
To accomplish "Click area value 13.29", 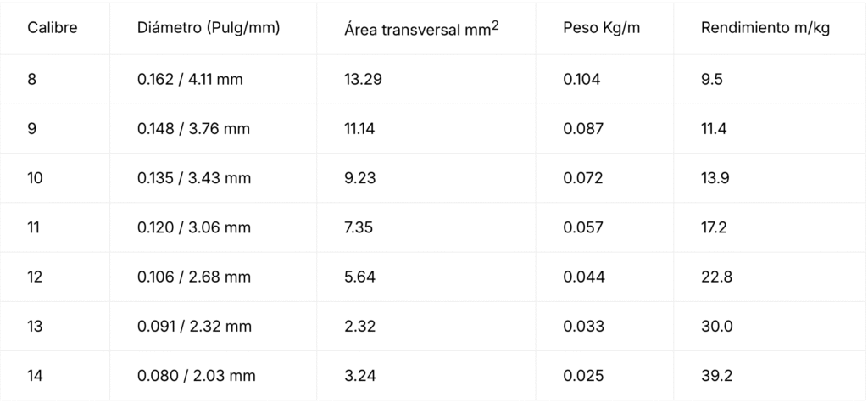I will pyautogui.click(x=364, y=80).
